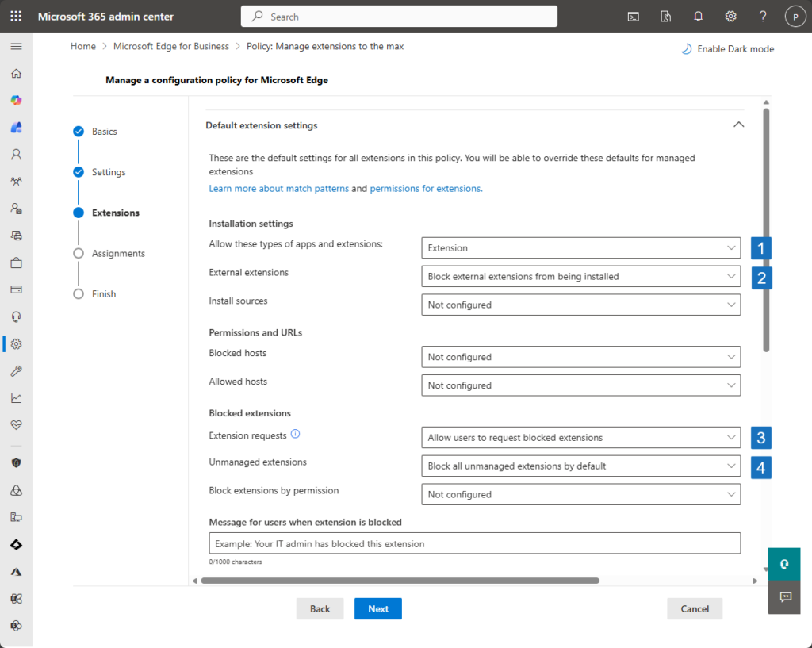Go to Microsoft Edge for Business breadcrumb

pyautogui.click(x=171, y=47)
